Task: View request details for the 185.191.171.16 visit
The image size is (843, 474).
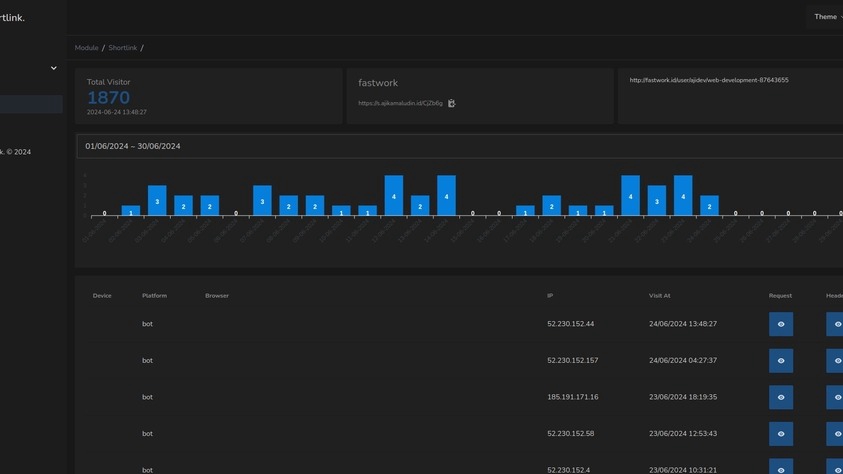Action: [781, 397]
